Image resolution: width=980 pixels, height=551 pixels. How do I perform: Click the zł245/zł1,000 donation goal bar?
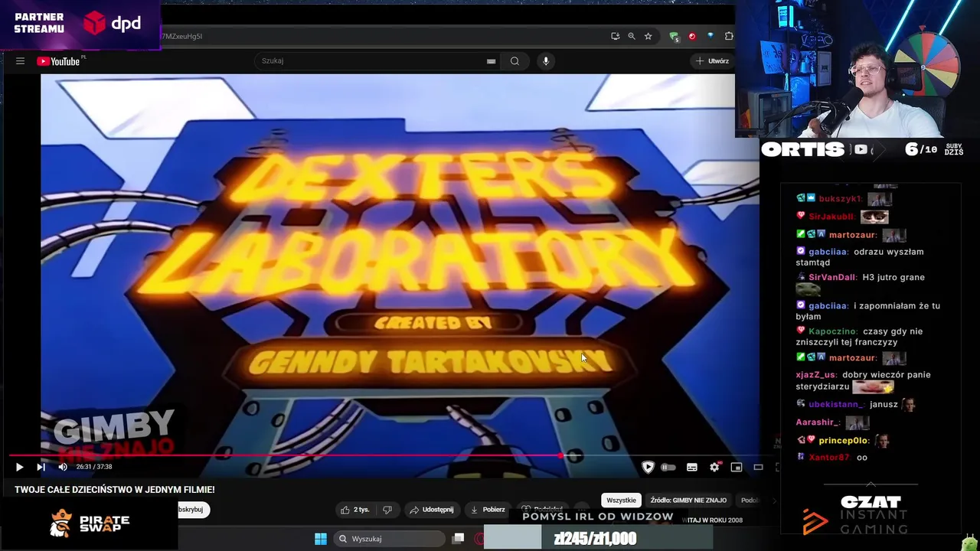click(598, 539)
